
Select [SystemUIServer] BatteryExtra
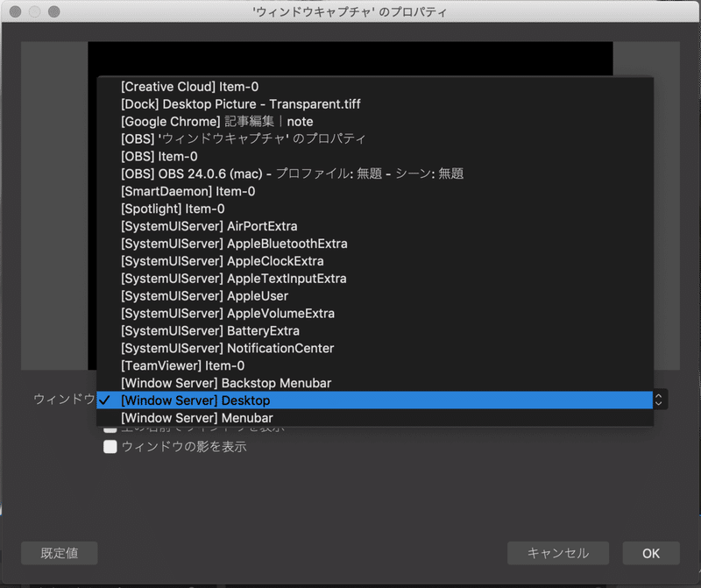tap(375, 331)
